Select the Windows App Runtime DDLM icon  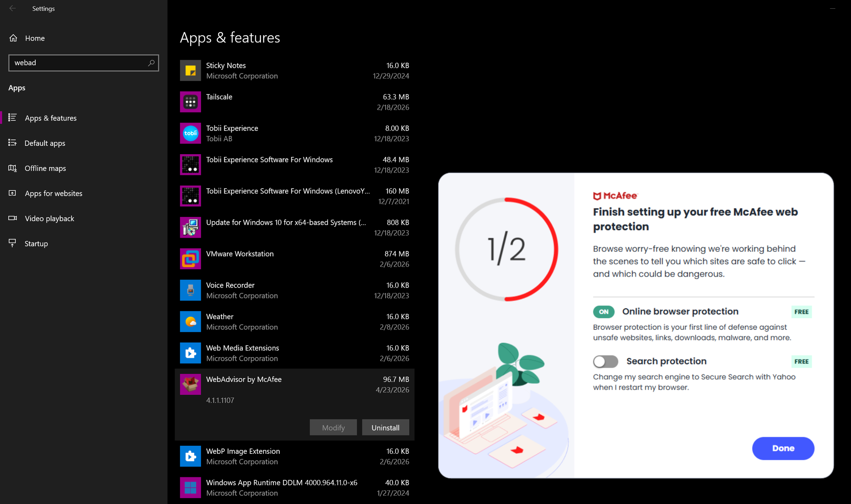(x=190, y=487)
